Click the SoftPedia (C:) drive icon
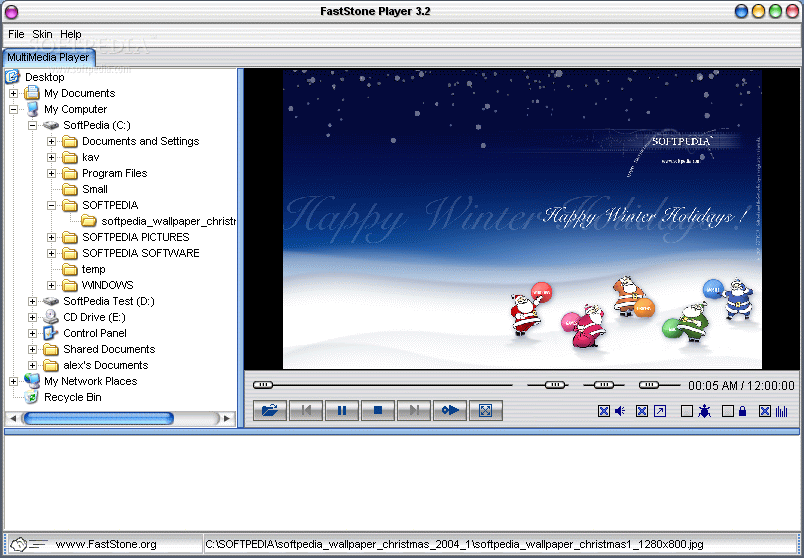The width and height of the screenshot is (804, 558). [x=51, y=125]
